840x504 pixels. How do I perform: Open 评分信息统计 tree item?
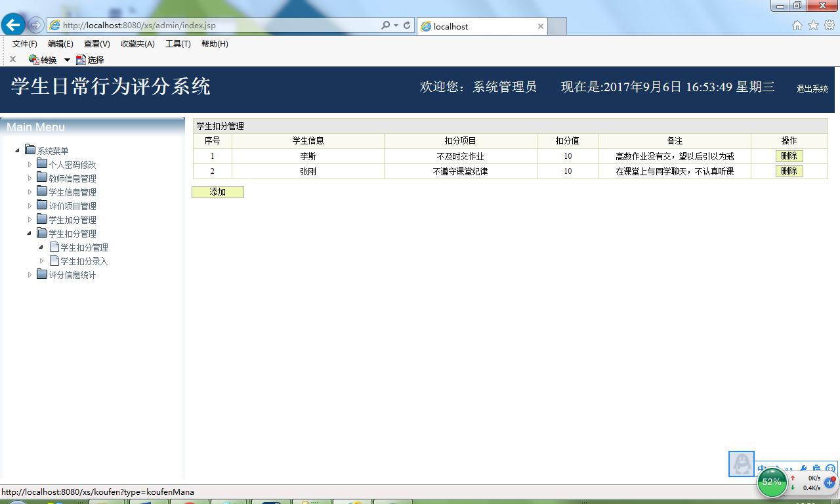(72, 275)
